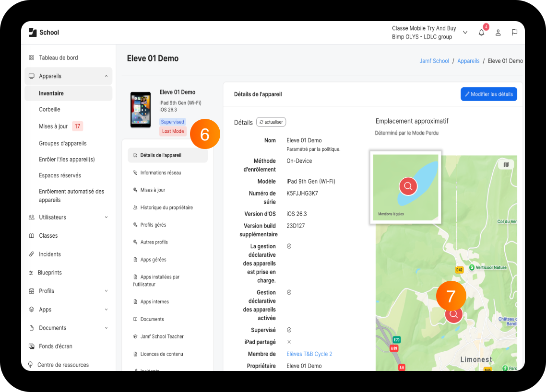Click the flag icon in header
The height and width of the screenshot is (392, 546).
pyautogui.click(x=514, y=33)
